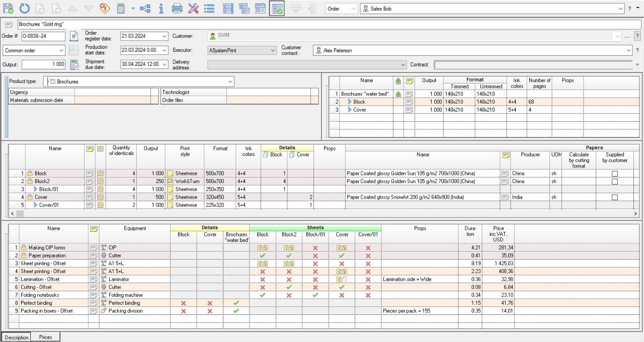Click the bulleted list icon in the toolbar
Viewport: 644px width, 342px height.
pos(210,9)
